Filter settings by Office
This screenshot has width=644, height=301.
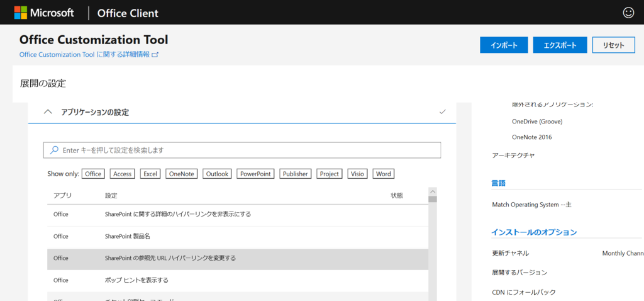tap(93, 174)
